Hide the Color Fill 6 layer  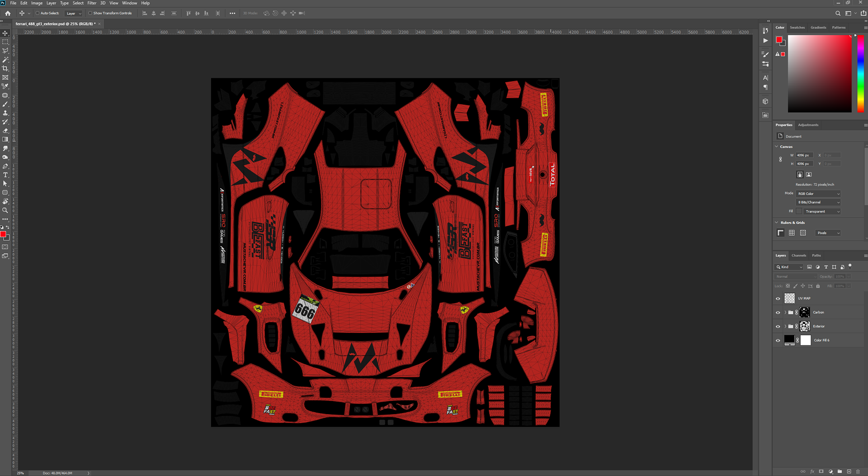[x=778, y=341]
